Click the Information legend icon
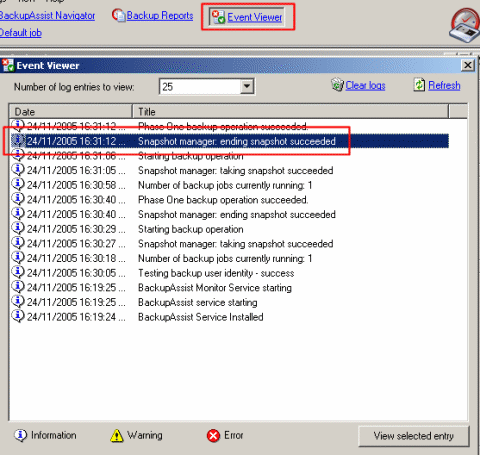The image size is (480, 455). click(21, 435)
